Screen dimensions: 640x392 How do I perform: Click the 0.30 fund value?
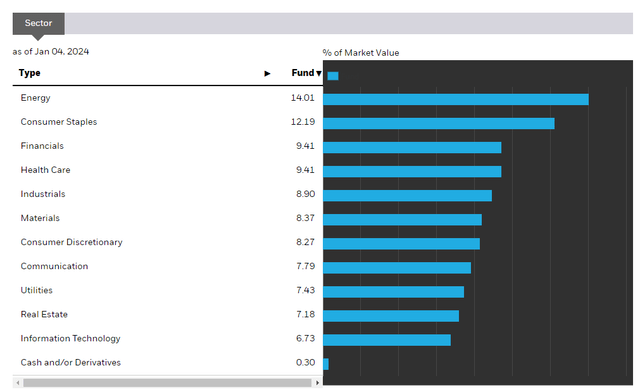coord(305,363)
